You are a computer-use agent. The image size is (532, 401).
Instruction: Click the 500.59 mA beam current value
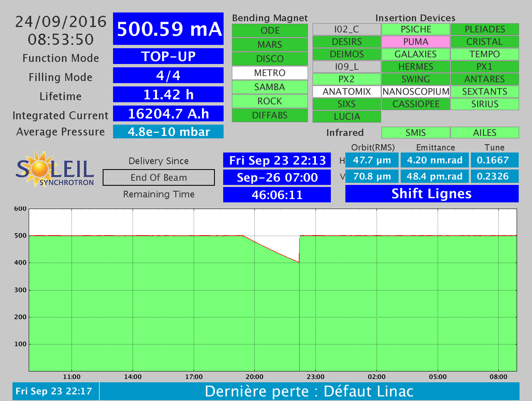click(168, 29)
